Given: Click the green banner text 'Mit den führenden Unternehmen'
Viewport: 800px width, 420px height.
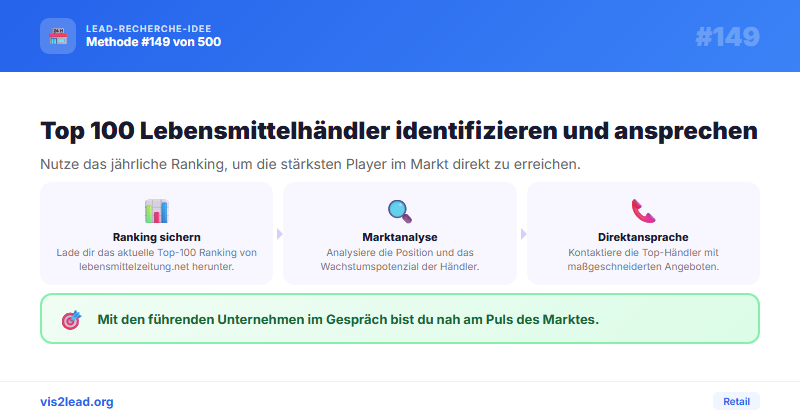Looking at the screenshot, I should pyautogui.click(x=348, y=319).
